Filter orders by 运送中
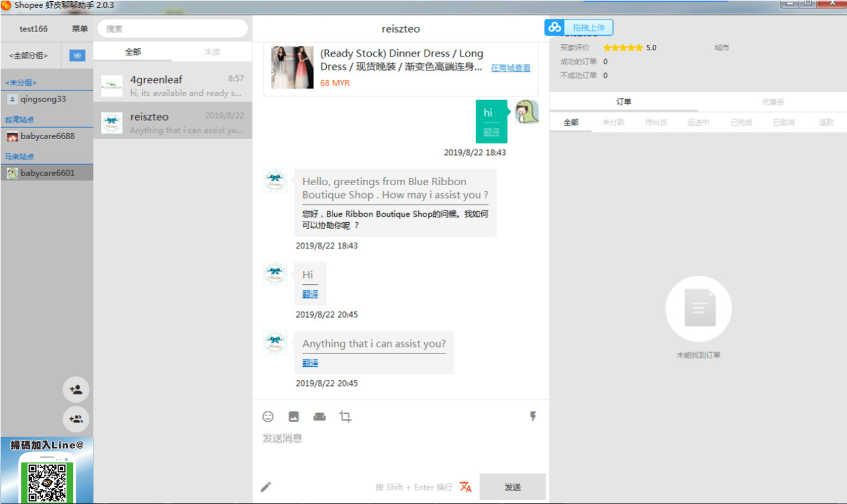This screenshot has width=847, height=504. [x=698, y=122]
